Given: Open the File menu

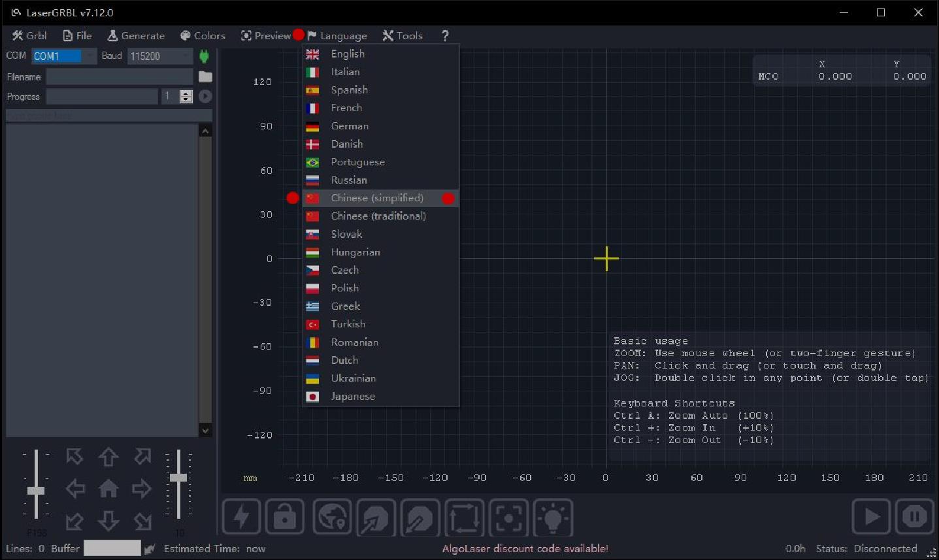Looking at the screenshot, I should point(77,36).
